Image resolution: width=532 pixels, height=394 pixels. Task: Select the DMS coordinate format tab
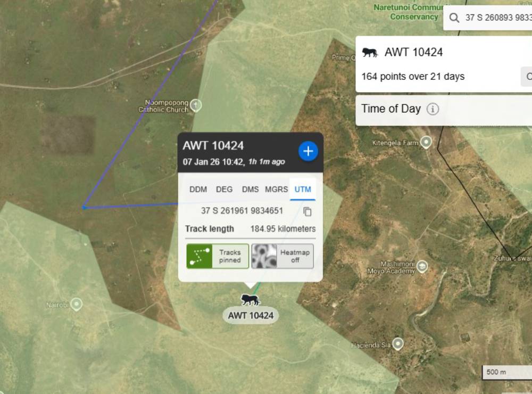[250, 190]
